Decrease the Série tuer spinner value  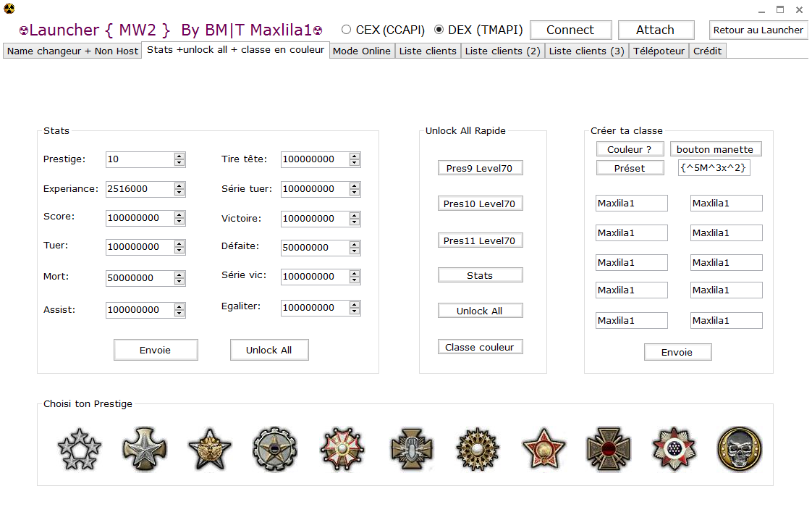(x=354, y=193)
